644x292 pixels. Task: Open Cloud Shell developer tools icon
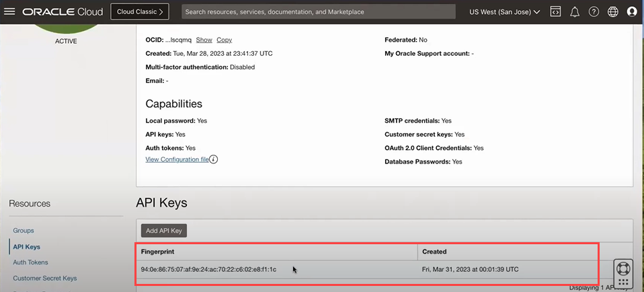pos(555,12)
